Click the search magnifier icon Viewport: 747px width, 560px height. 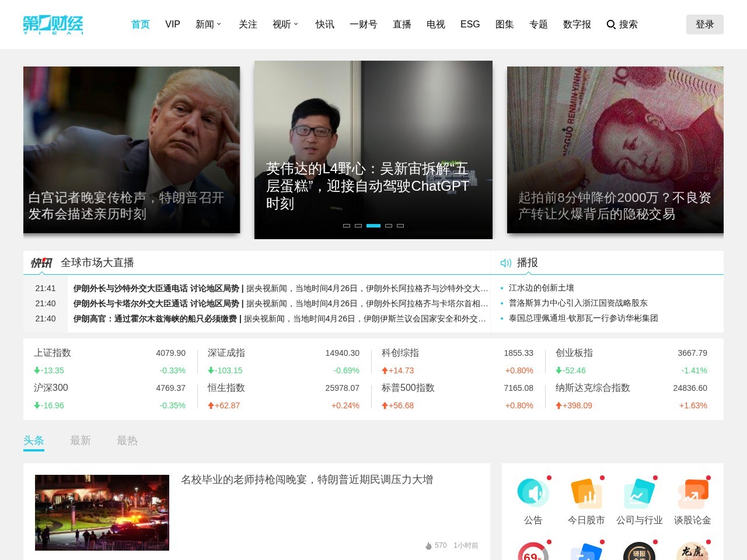610,24
